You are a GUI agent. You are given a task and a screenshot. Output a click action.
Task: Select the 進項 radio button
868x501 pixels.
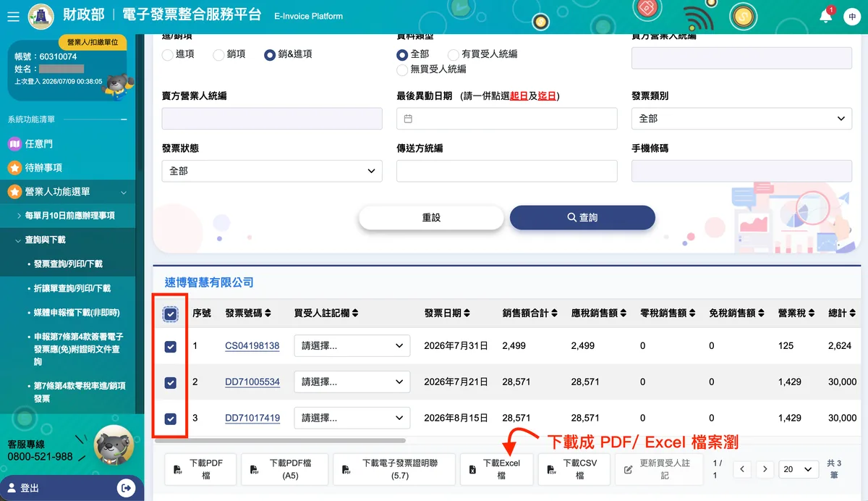pyautogui.click(x=168, y=54)
